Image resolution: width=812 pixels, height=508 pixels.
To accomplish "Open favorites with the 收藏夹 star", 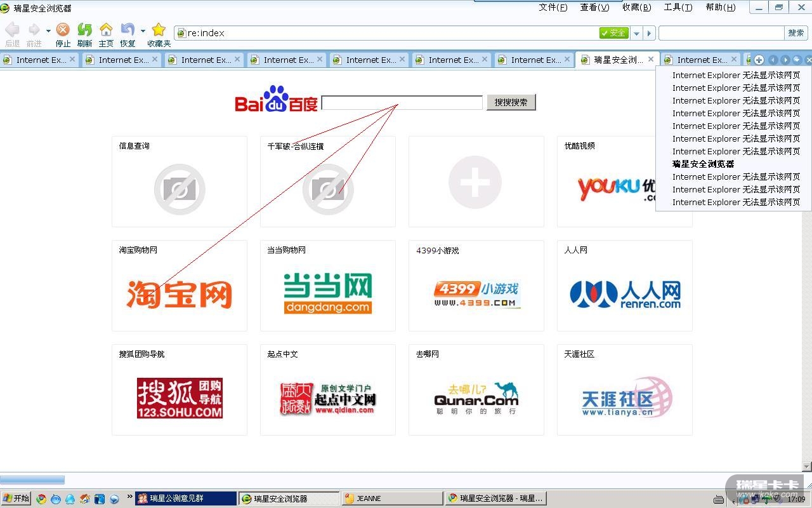I will tap(159, 30).
